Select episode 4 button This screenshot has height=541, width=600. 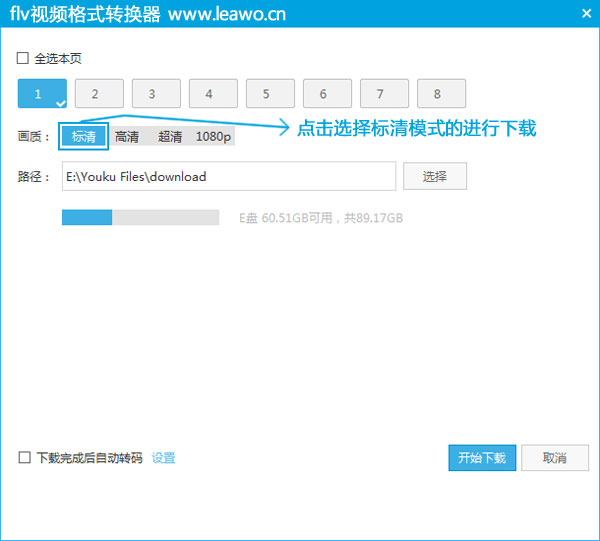tap(213, 93)
